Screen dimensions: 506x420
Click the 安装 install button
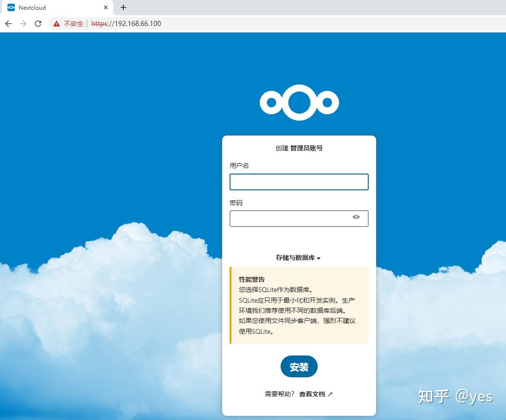[x=299, y=367]
